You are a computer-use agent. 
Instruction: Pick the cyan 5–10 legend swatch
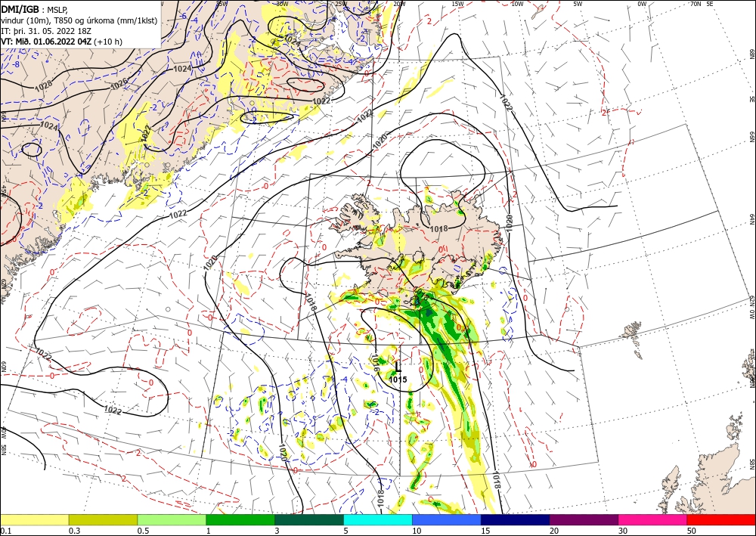click(x=378, y=519)
